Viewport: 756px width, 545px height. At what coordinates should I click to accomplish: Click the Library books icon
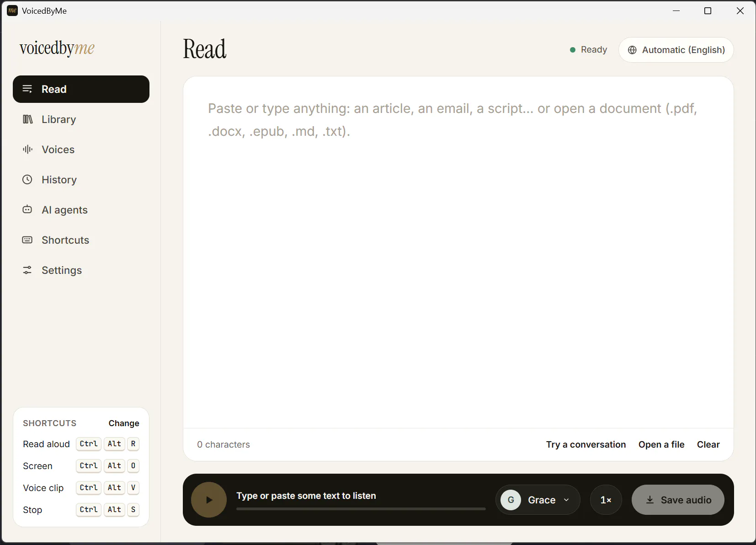(x=27, y=119)
